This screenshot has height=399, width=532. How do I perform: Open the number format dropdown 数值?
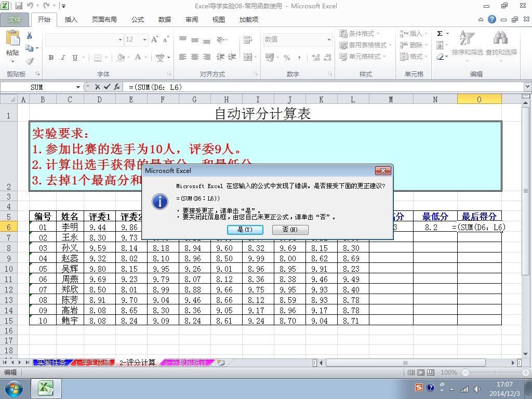pos(329,39)
